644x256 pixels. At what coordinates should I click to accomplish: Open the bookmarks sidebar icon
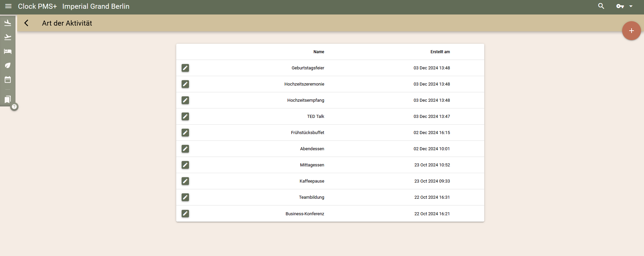click(8, 99)
